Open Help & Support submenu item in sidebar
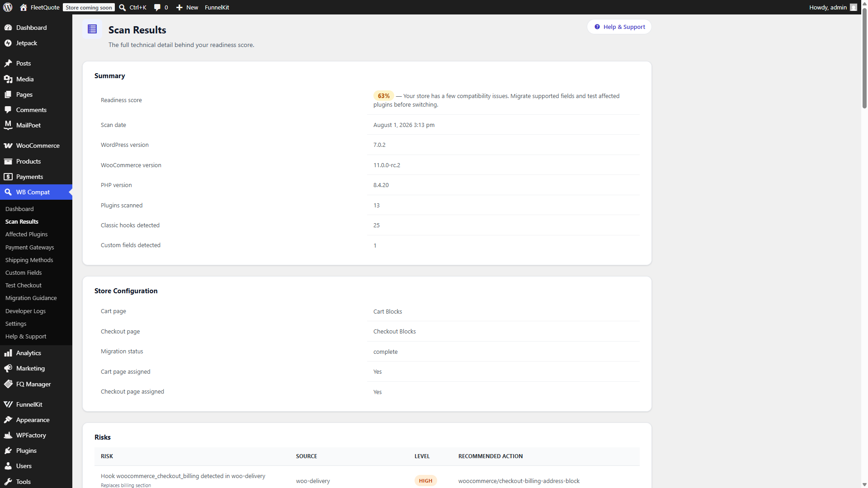This screenshot has height=488, width=868. 26,336
